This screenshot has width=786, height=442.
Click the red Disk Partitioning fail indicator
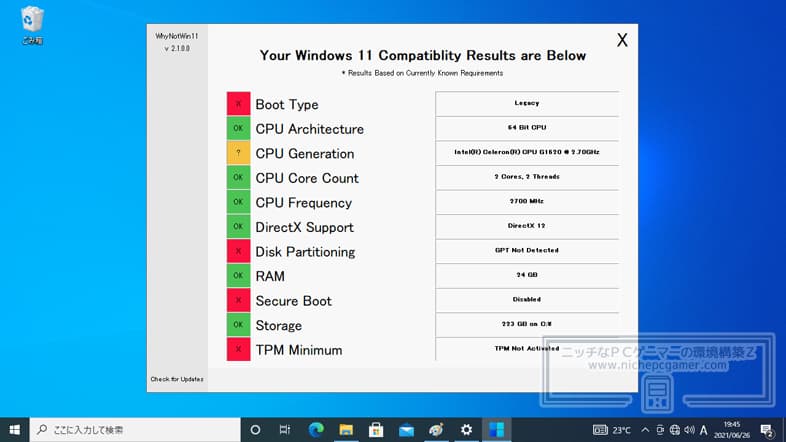pos(238,251)
